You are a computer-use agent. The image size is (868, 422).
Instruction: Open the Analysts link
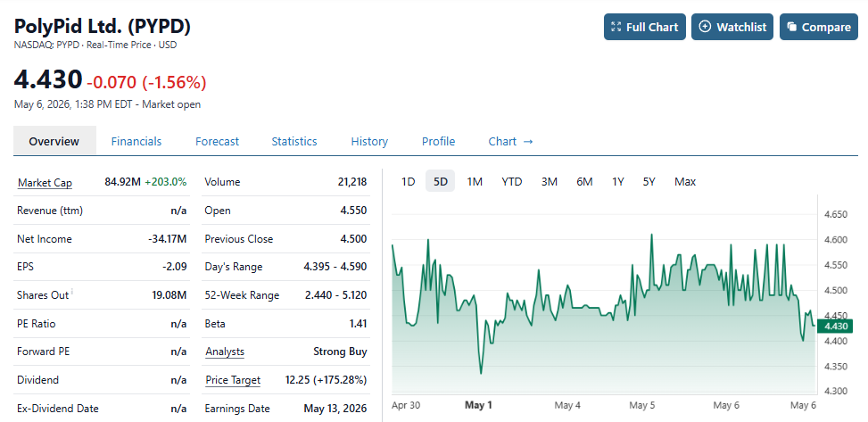pyautogui.click(x=224, y=352)
